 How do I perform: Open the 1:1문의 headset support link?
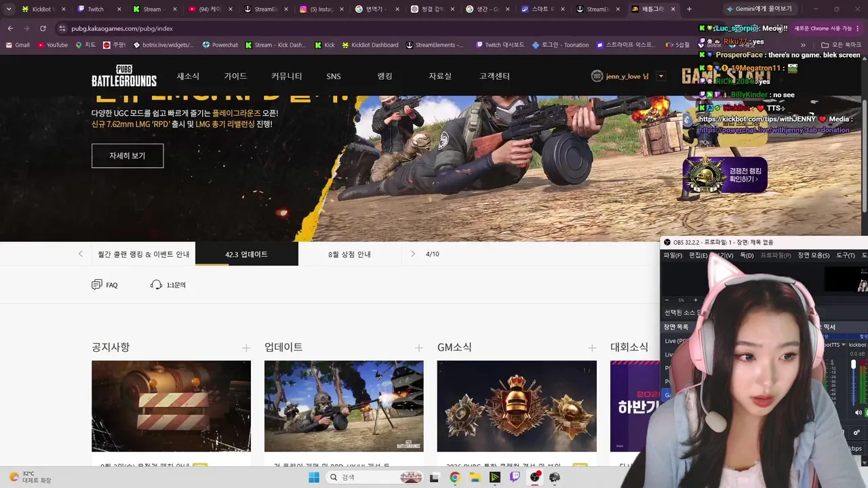(167, 285)
